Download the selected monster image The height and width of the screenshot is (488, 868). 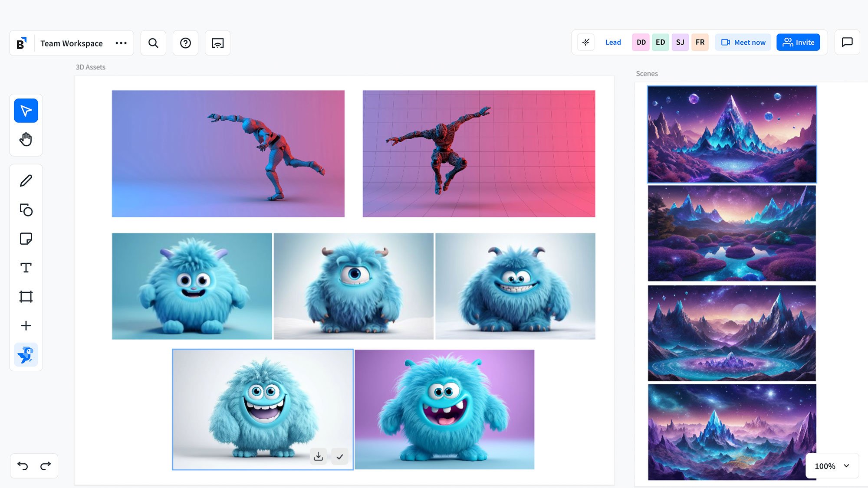[318, 456]
